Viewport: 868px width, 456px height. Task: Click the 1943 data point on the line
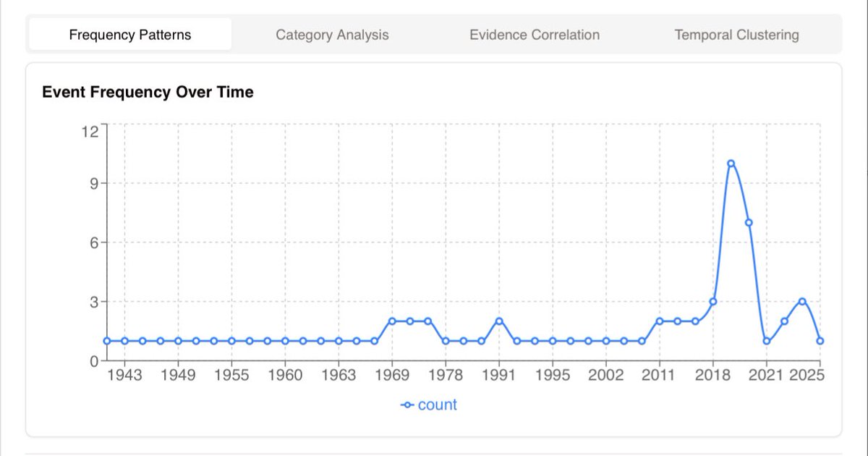(x=124, y=341)
